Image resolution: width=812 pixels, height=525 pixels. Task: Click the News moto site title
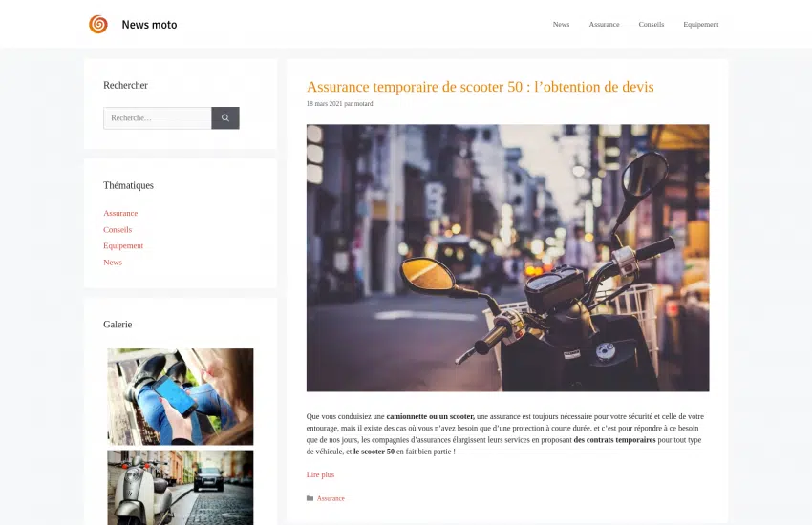tap(149, 25)
